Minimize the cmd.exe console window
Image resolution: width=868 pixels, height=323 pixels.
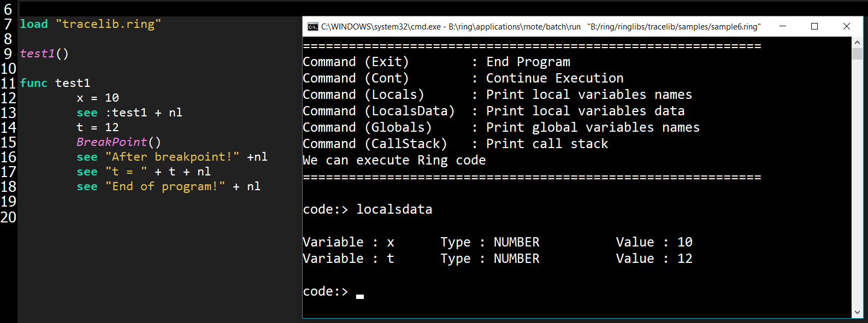coord(782,26)
